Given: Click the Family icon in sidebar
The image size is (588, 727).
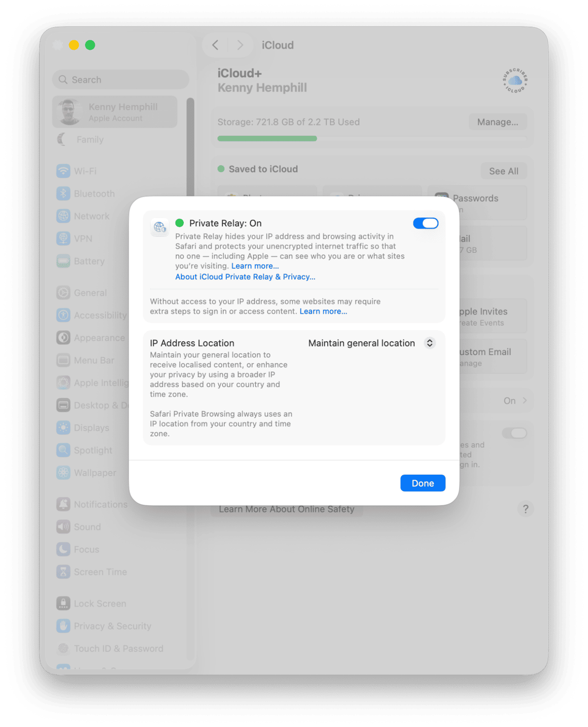Looking at the screenshot, I should pos(62,139).
